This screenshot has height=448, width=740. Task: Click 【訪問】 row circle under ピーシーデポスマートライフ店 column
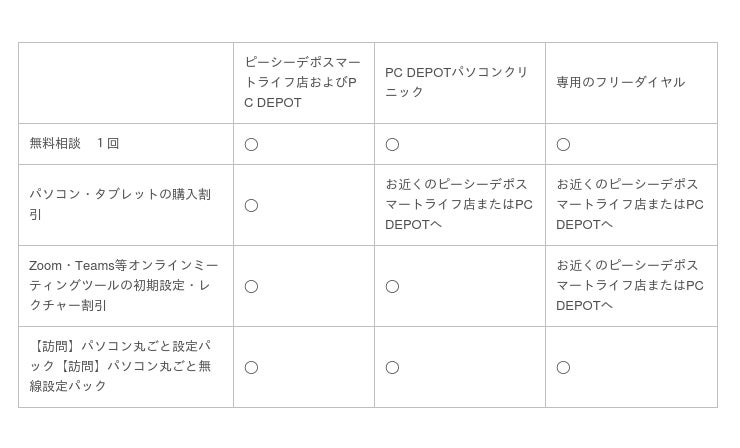coord(251,367)
